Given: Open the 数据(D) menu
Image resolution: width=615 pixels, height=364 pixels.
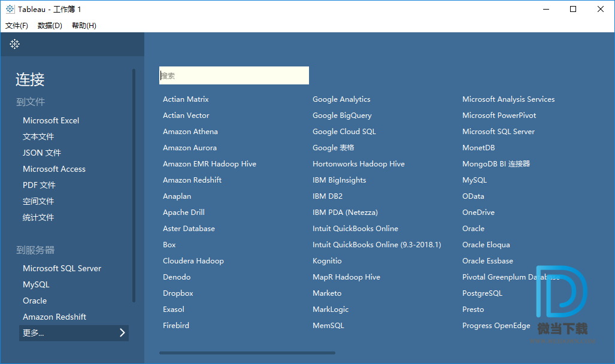Looking at the screenshot, I should pos(50,26).
